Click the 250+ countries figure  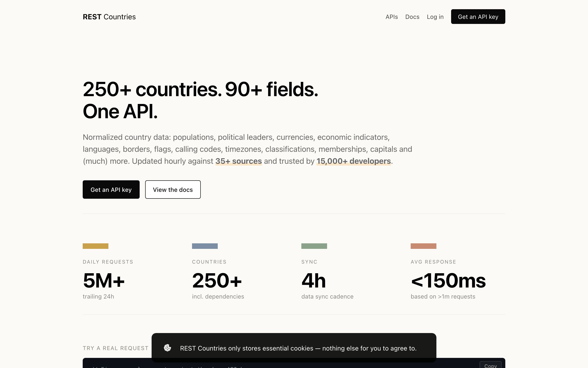pyautogui.click(x=217, y=280)
